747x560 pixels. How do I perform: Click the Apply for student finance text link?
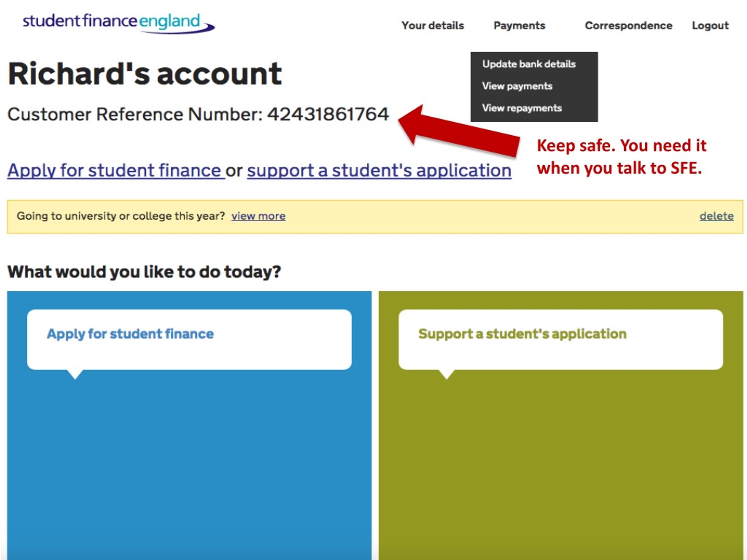116,170
